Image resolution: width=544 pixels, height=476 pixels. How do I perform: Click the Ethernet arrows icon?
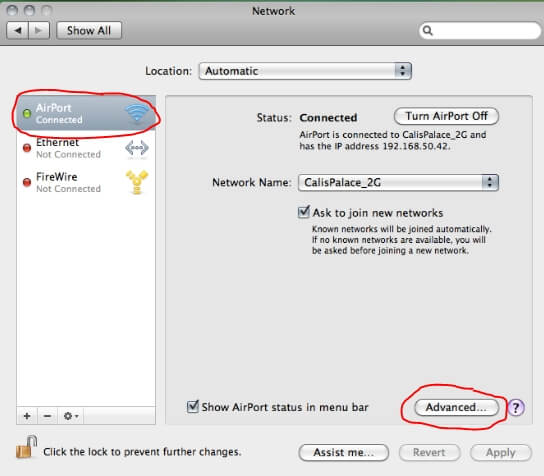click(x=137, y=148)
